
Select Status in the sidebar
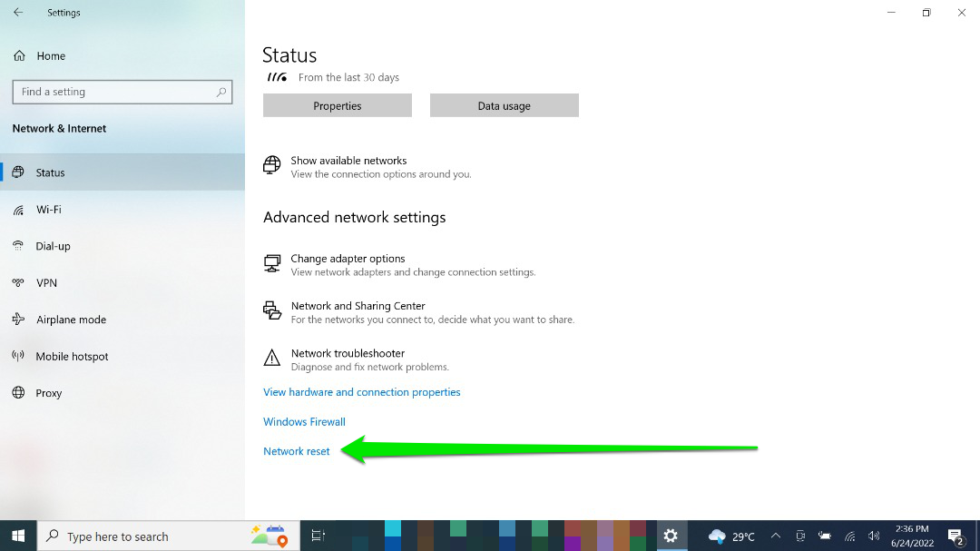122,172
